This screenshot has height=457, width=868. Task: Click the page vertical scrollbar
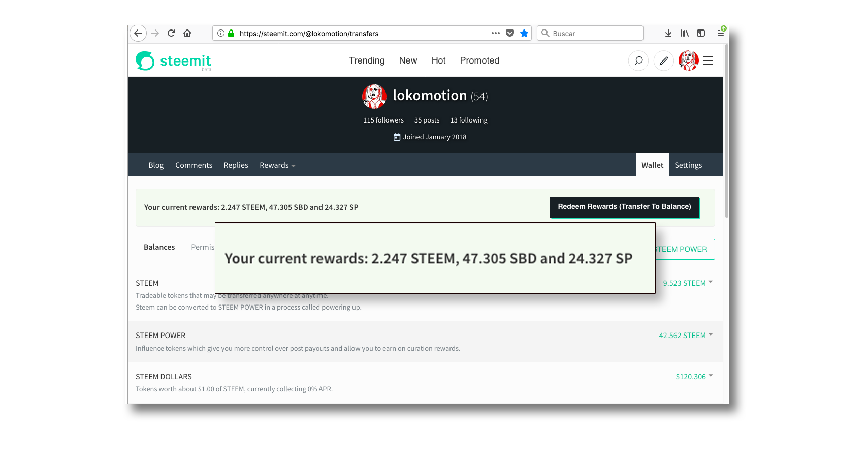[x=726, y=131]
